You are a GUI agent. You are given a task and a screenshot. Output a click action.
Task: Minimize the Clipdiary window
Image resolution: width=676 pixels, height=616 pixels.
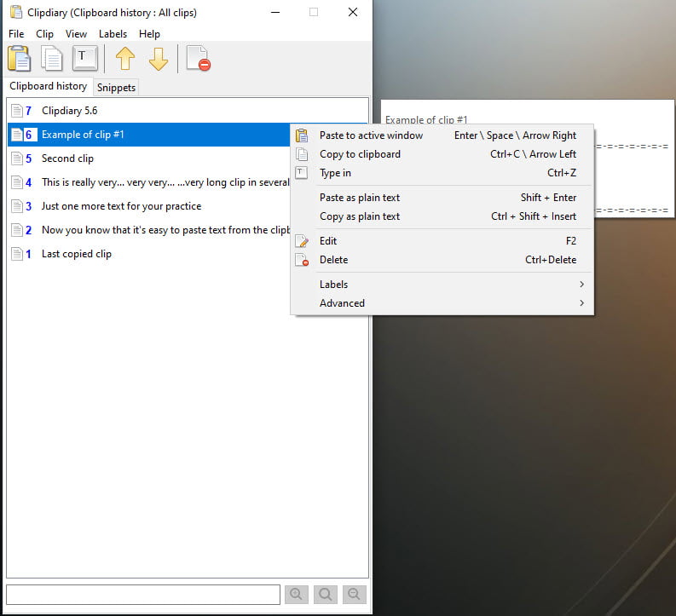pyautogui.click(x=275, y=12)
